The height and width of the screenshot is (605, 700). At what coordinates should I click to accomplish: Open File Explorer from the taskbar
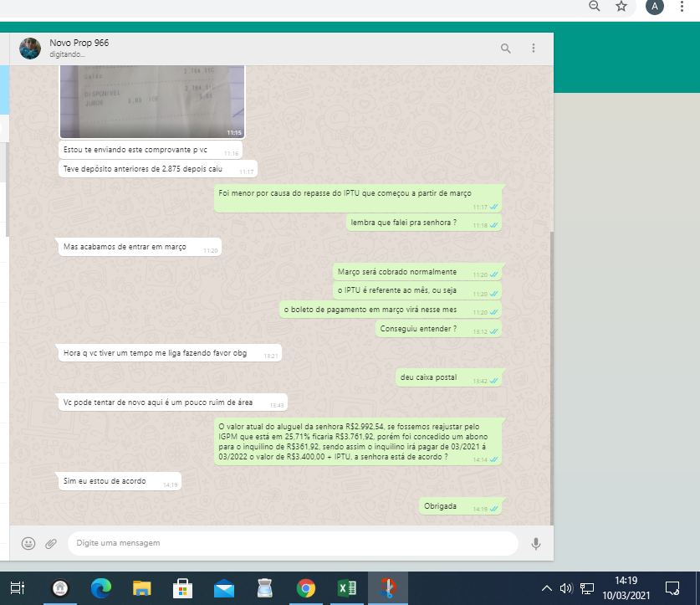coord(142,588)
